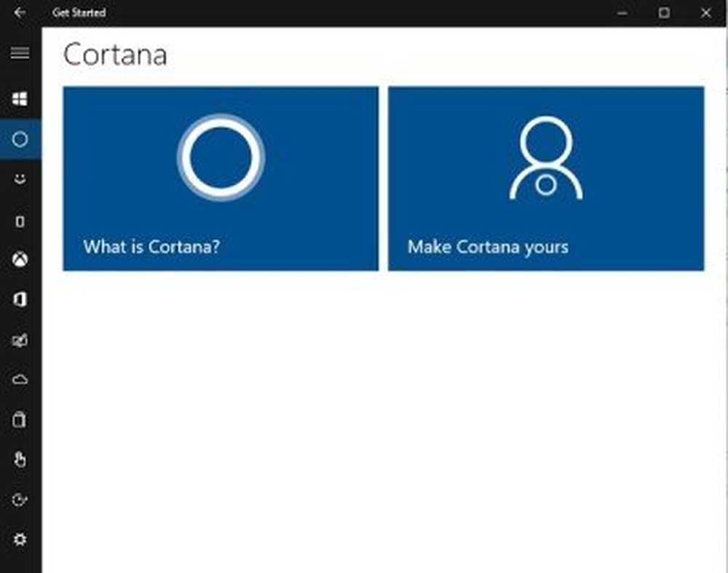Select the Windows Update refresh icon

click(x=20, y=499)
